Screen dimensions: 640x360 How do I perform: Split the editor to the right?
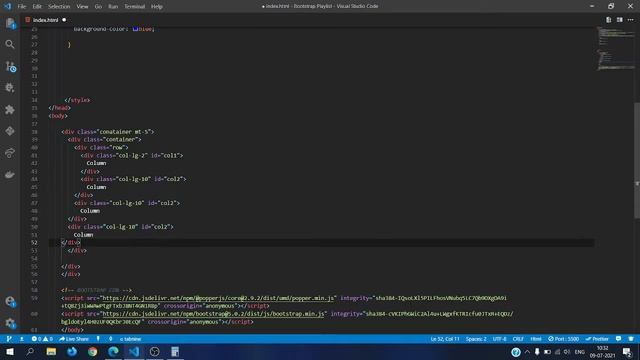(620, 20)
